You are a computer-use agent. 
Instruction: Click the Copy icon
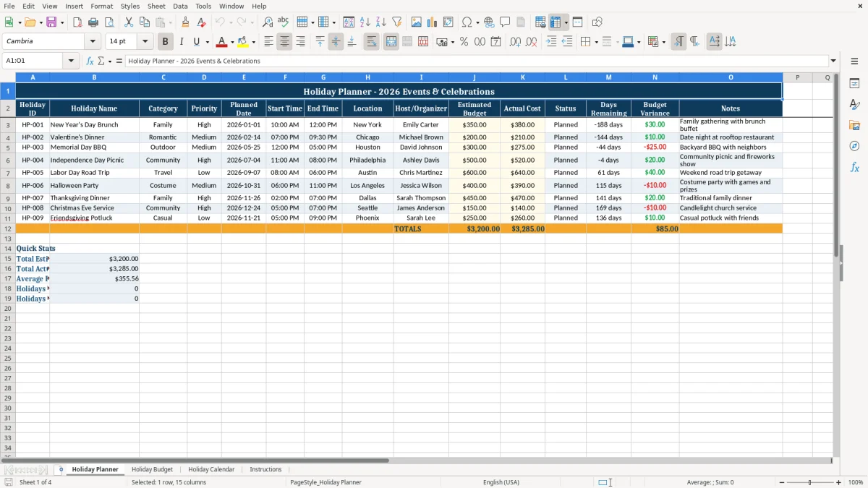point(145,22)
